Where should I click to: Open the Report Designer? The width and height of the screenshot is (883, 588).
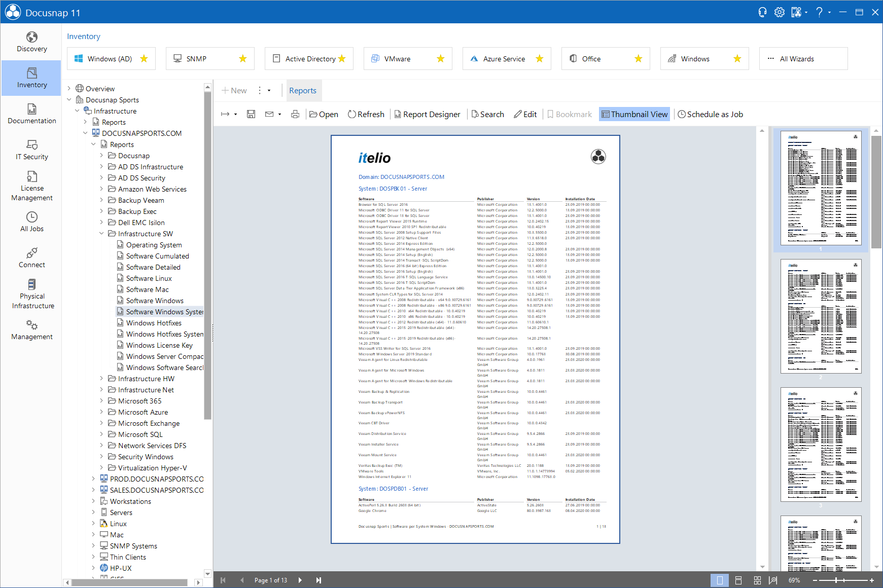428,114
